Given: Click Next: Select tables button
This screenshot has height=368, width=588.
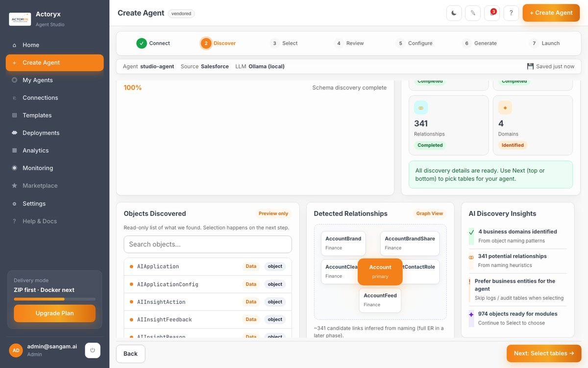Looking at the screenshot, I should [544, 353].
